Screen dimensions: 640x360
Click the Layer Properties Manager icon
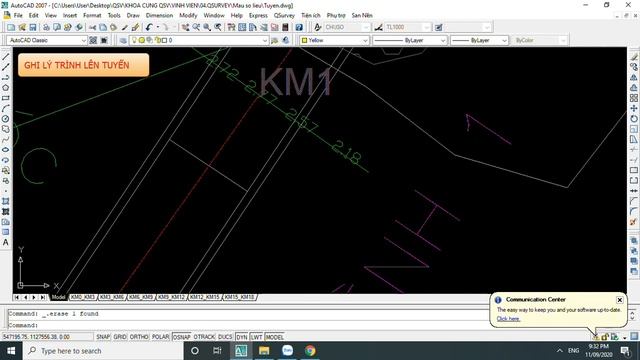coord(123,40)
